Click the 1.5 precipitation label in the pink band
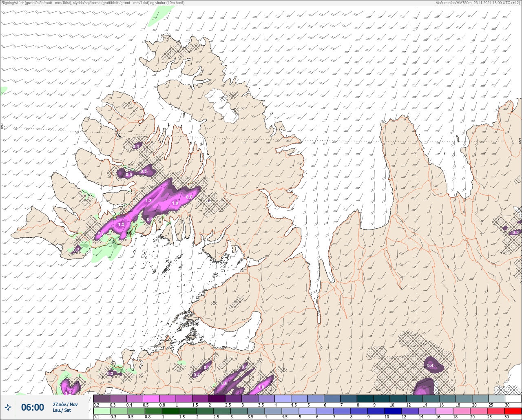This screenshot has width=522, height=420. pos(121,224)
